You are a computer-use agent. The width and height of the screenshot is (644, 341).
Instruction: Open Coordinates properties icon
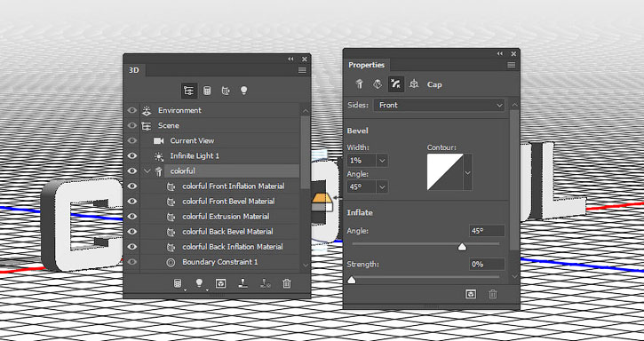(414, 84)
